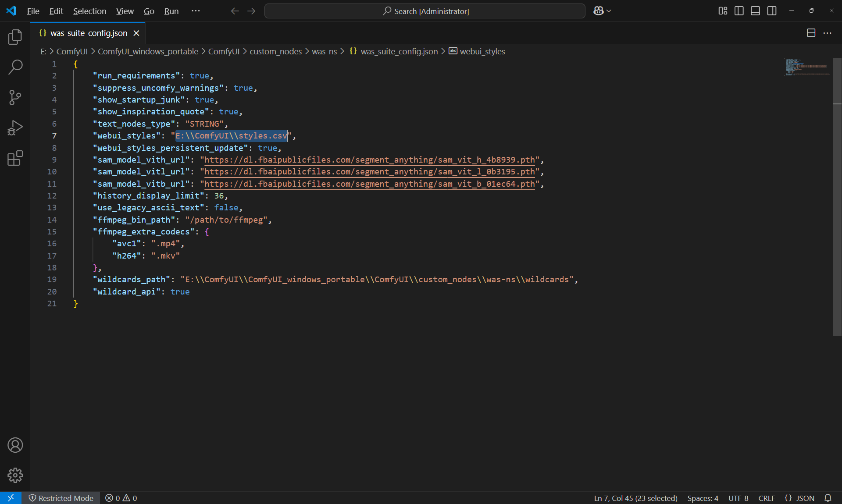Click Restricted Mode in status bar
The image size is (842, 504).
61,498
